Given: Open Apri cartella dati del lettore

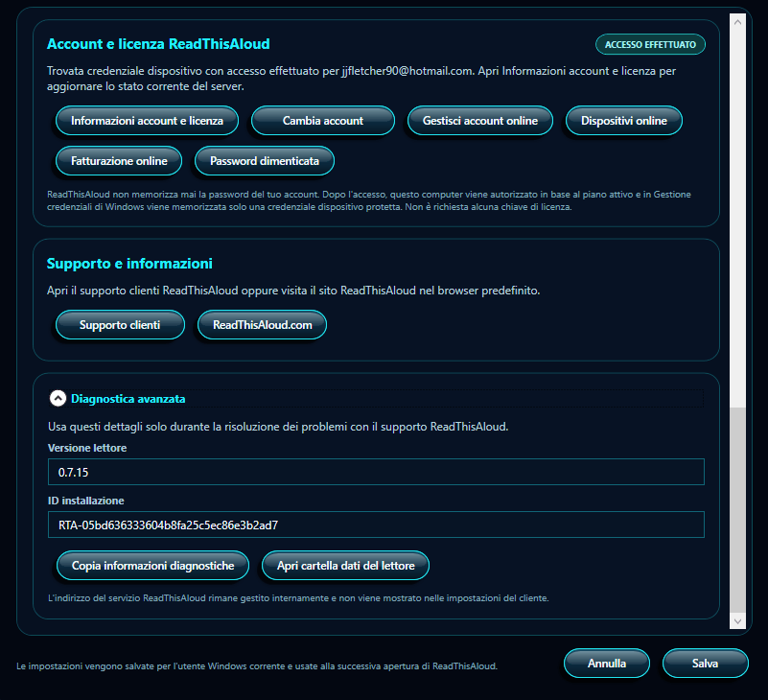Looking at the screenshot, I should [346, 566].
